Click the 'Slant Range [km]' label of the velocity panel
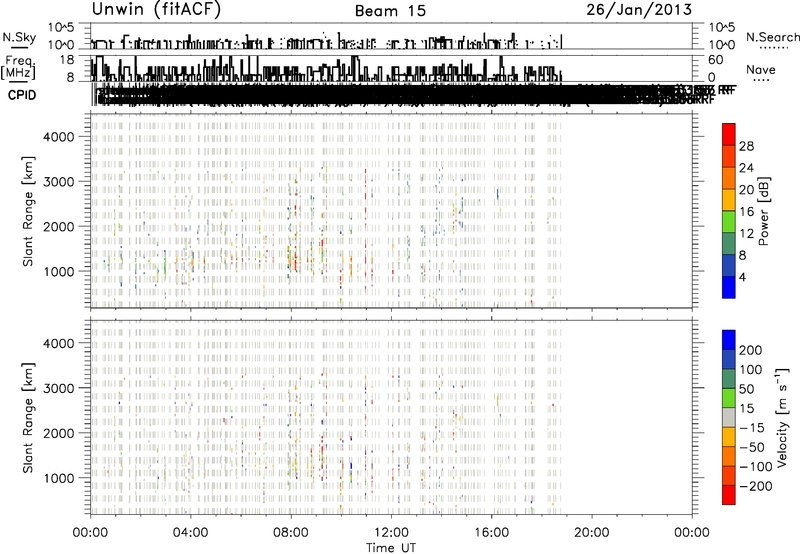 (28, 418)
